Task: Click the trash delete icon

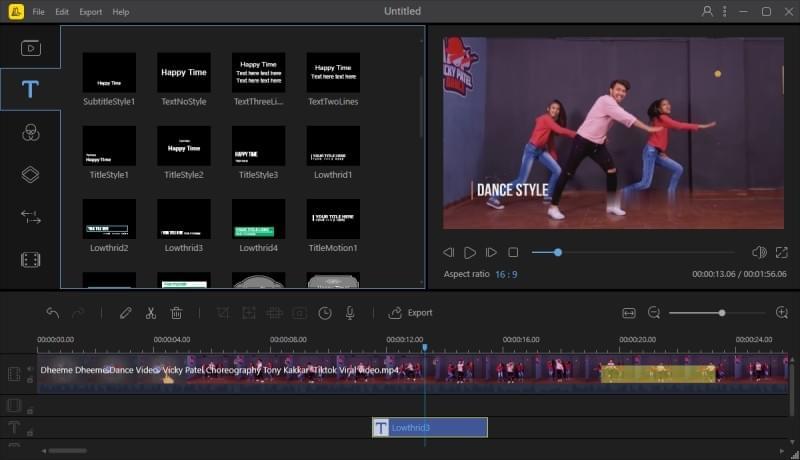Action: point(176,313)
